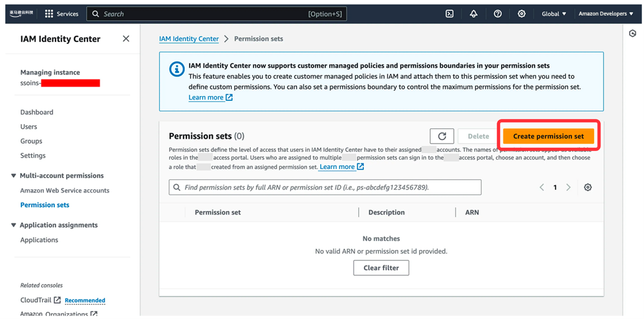Click the disabled Delete button
This screenshot has width=644, height=319.
tap(478, 136)
